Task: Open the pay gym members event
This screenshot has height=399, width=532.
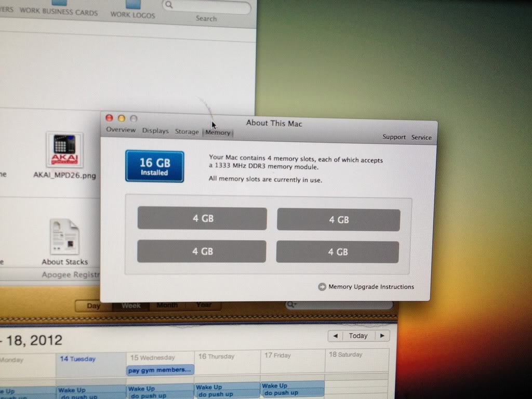Action: [x=160, y=370]
